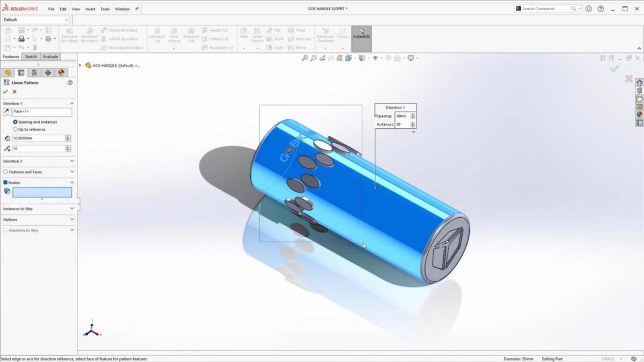
Task: Click instances count field in panel
Action: point(38,149)
